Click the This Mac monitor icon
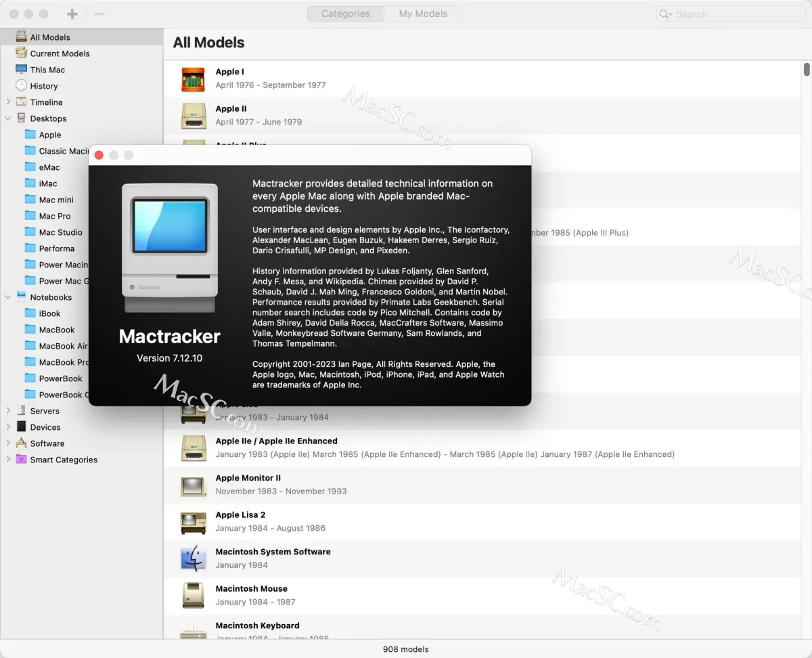Image resolution: width=812 pixels, height=658 pixels. [x=21, y=70]
